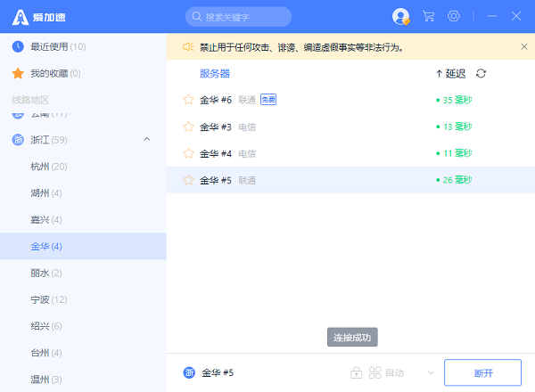Click the search keyword input field
The image size is (535, 392).
point(239,16)
